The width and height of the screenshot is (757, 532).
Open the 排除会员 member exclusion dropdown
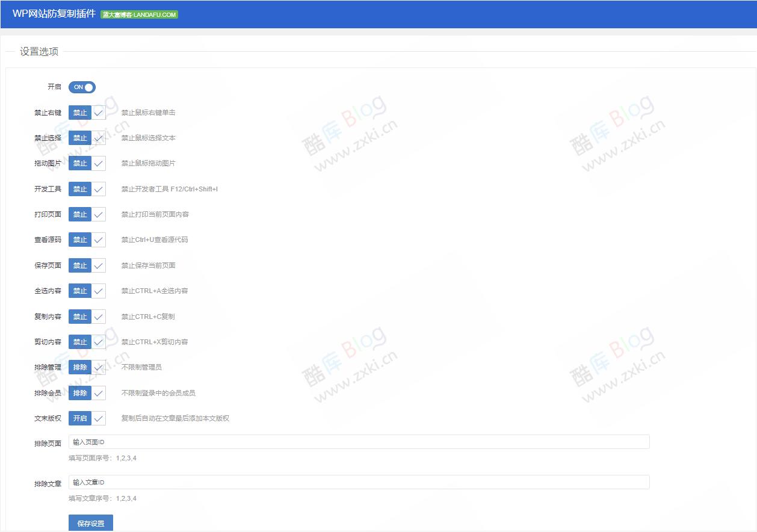(x=87, y=392)
